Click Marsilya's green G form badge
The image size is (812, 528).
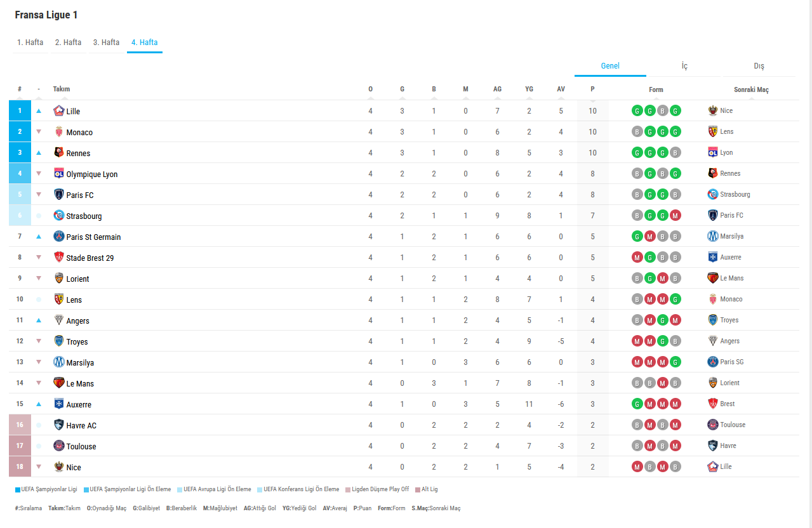[675, 362]
